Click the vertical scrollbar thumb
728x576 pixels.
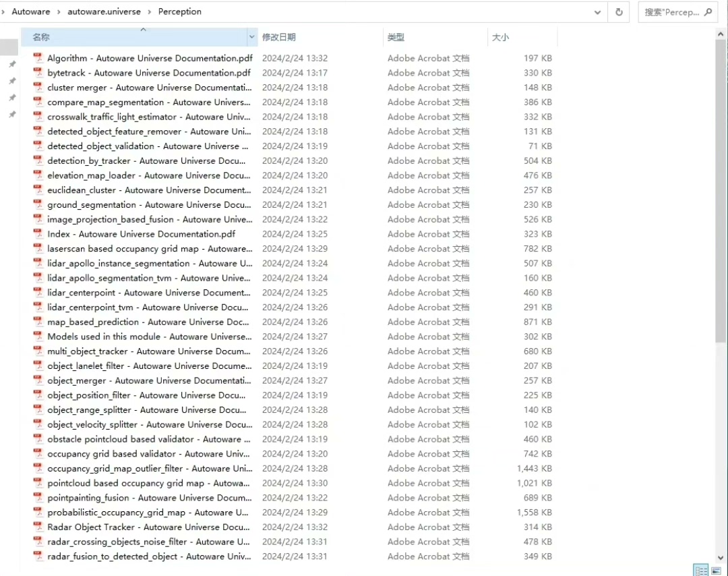pos(721,191)
